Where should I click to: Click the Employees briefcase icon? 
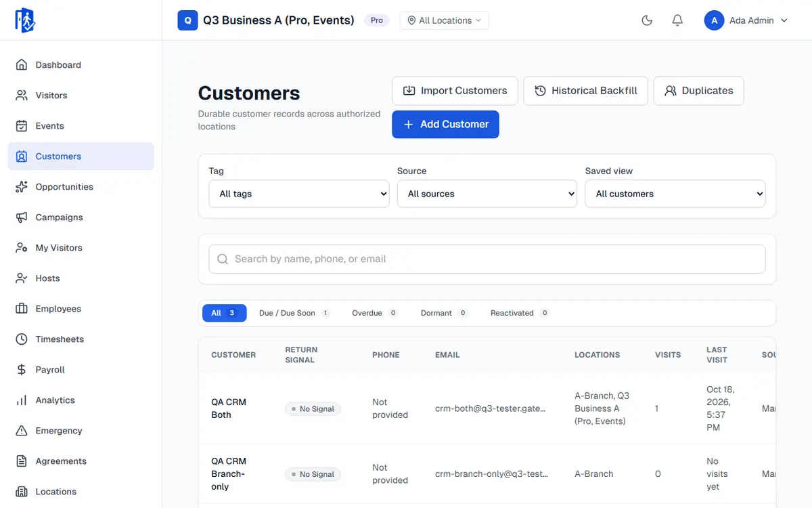click(22, 309)
